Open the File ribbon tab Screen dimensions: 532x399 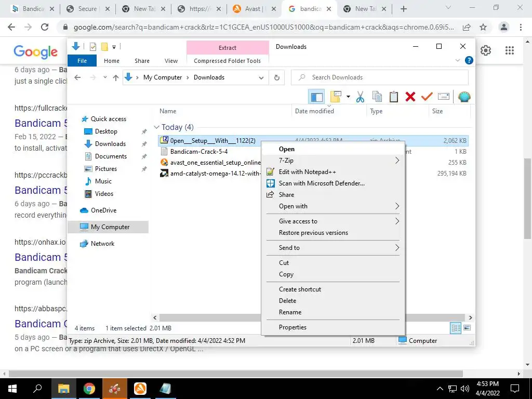82,61
